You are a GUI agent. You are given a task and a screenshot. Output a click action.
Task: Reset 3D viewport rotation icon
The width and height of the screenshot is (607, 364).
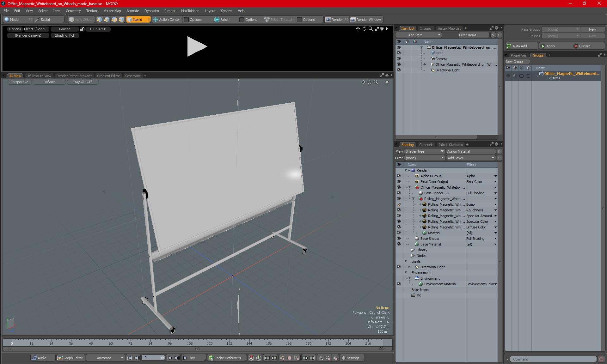pyautogui.click(x=369, y=82)
